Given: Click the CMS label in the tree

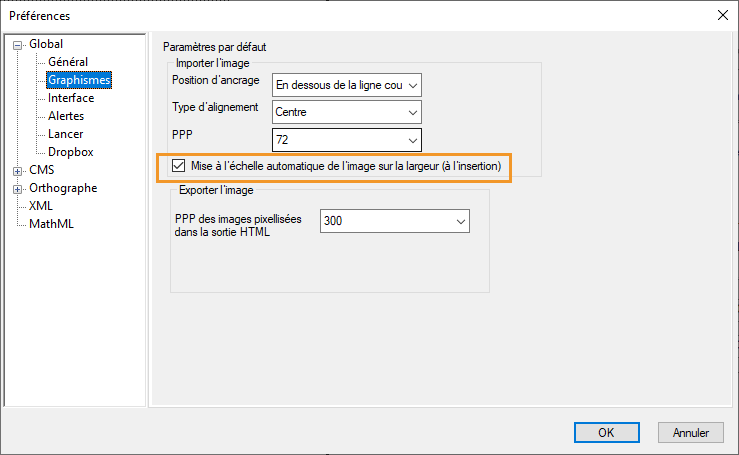Looking at the screenshot, I should click(42, 170).
